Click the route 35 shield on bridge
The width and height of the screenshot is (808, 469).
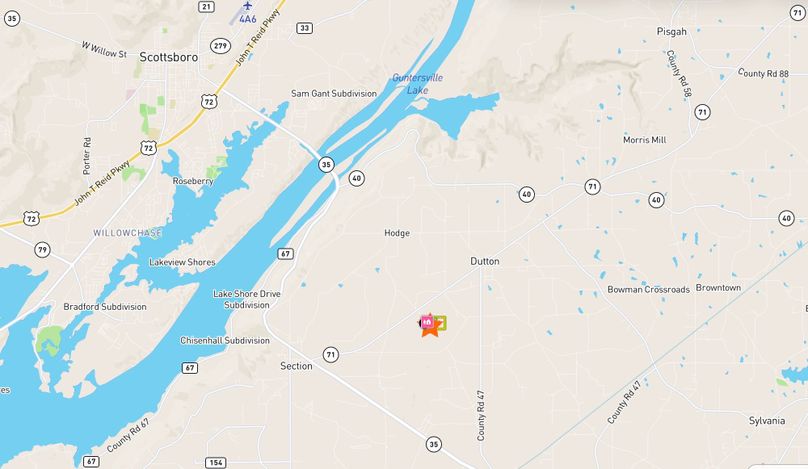[326, 165]
